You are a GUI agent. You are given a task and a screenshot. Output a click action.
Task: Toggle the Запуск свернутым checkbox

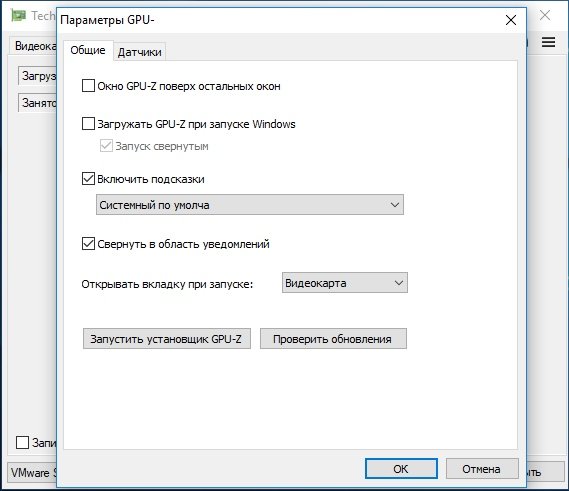[x=106, y=146]
